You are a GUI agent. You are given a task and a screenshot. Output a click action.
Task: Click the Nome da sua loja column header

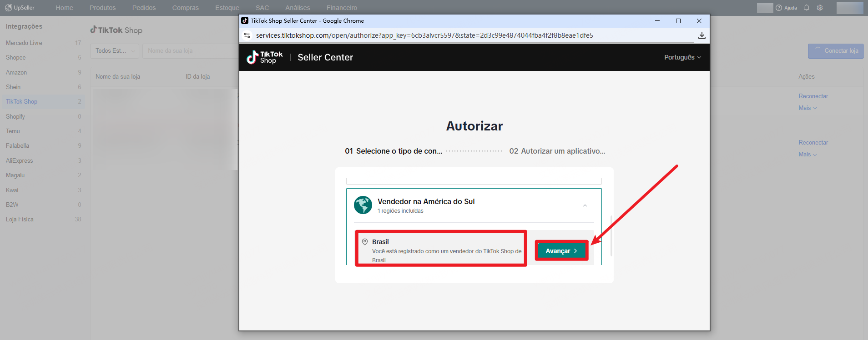[118, 77]
